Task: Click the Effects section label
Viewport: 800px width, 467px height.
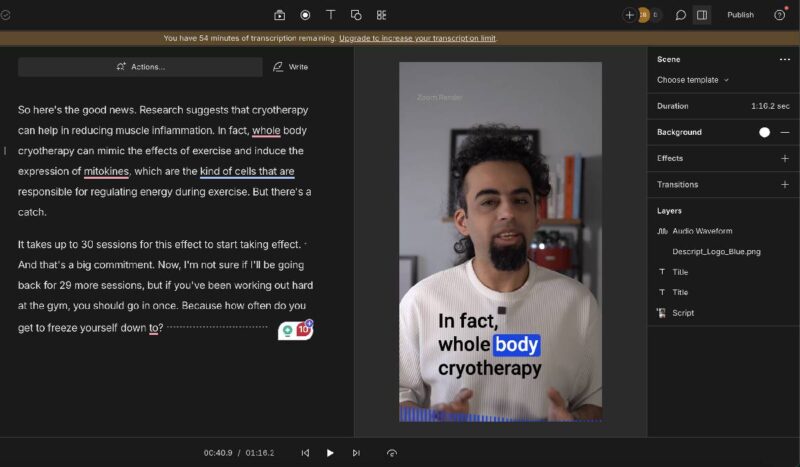Action: (670, 159)
